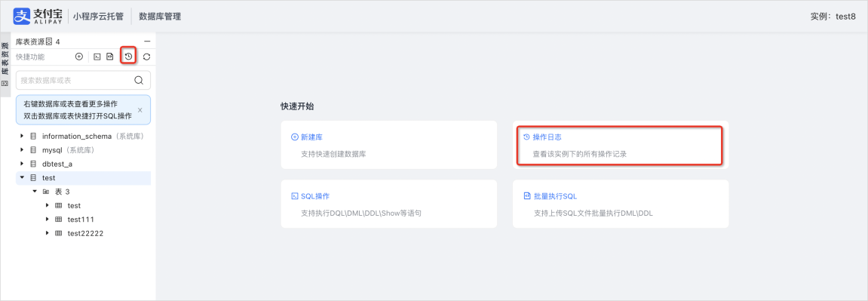Collapse the test database node
Screen dimensions: 868x301
coord(22,177)
